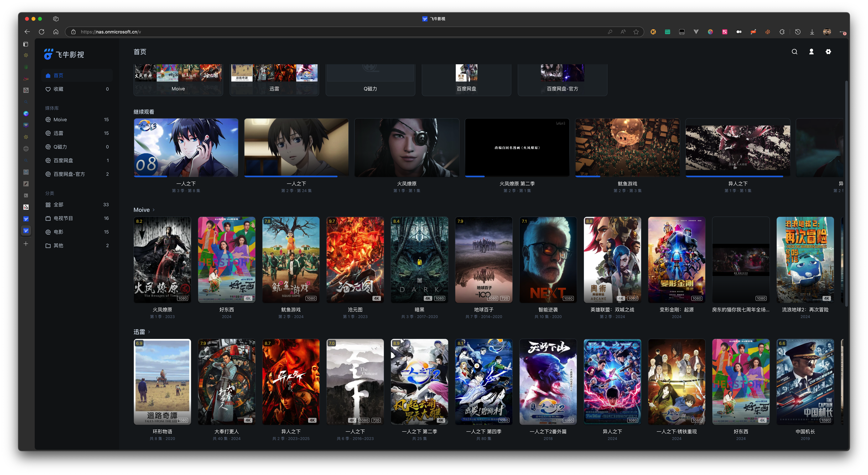868x475 pixels.
Task: Add page to favorites with the star icon
Action: [x=636, y=32]
